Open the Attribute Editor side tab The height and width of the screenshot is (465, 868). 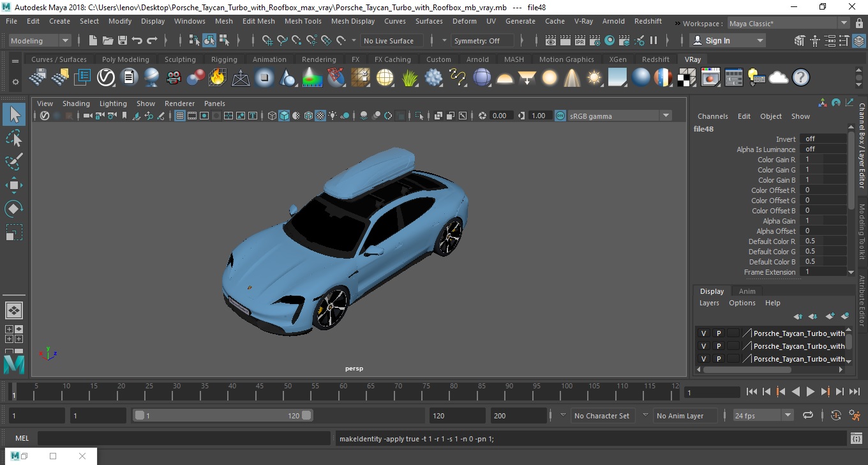[x=862, y=300]
